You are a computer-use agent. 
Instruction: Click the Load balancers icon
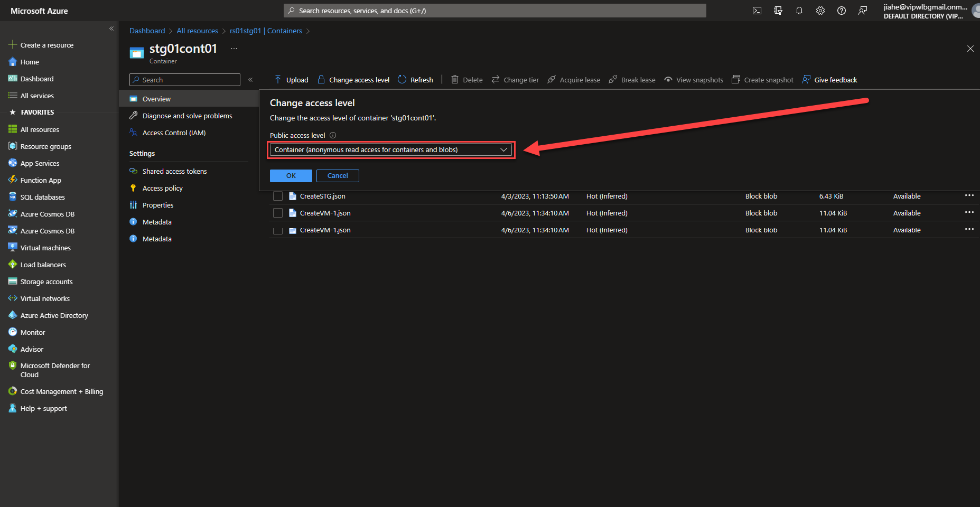point(13,265)
